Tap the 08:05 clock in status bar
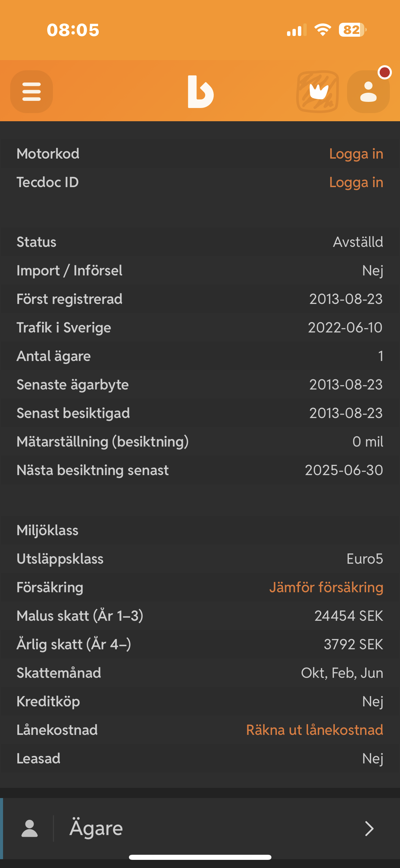Viewport: 400px width, 868px height. click(73, 30)
